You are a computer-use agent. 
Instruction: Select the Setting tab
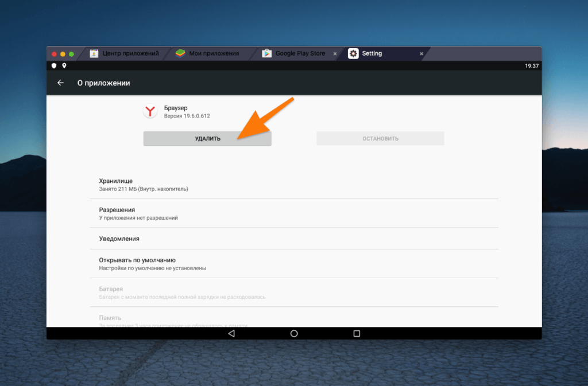(384, 53)
